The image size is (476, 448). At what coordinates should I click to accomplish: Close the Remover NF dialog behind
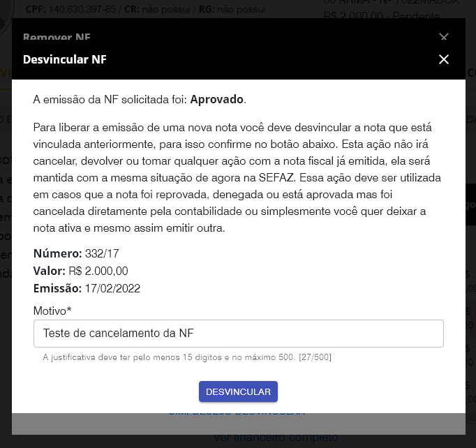pos(444,37)
